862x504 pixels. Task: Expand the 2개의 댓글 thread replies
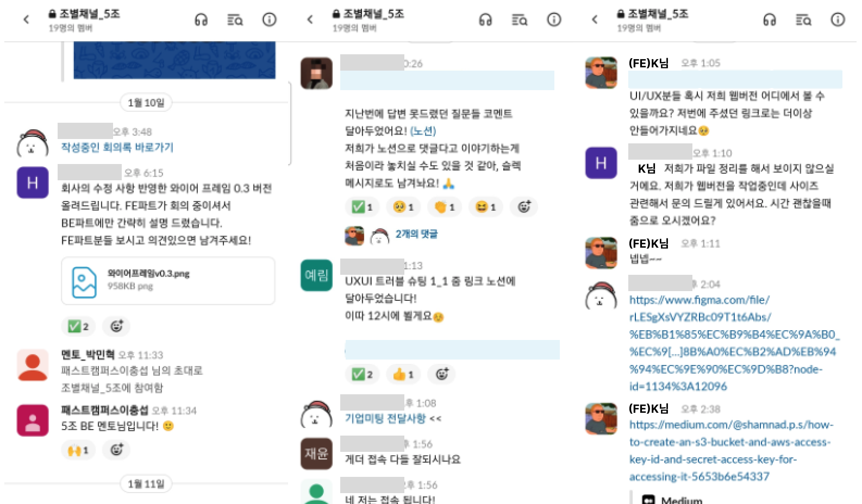[416, 234]
